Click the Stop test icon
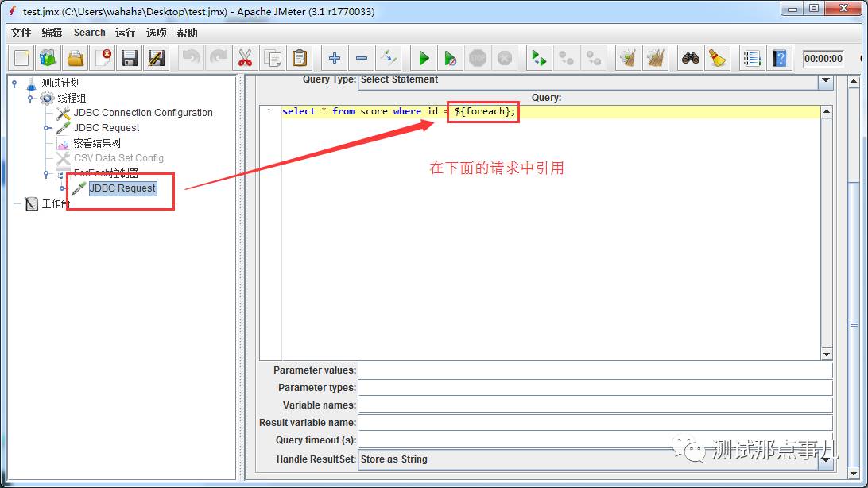 coord(477,57)
